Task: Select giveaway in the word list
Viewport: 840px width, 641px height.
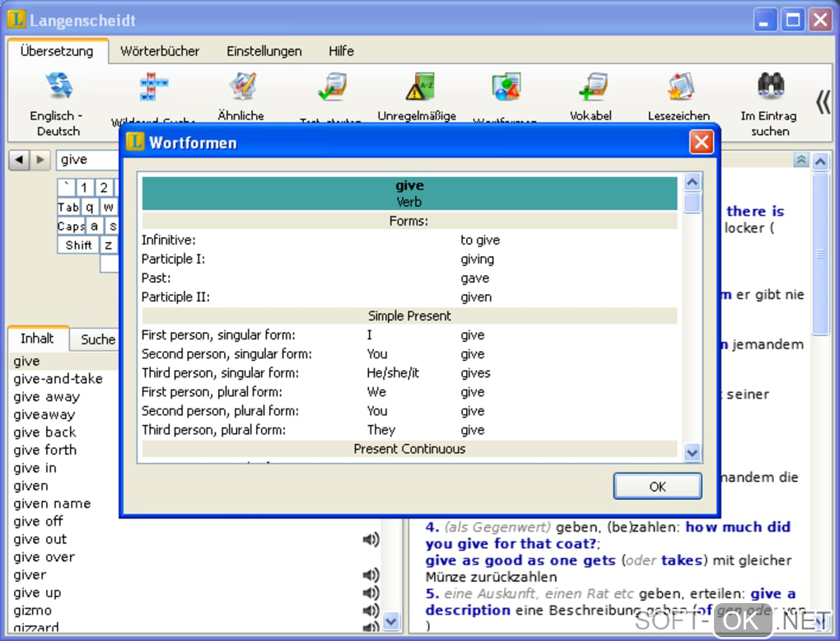Action: (x=44, y=414)
